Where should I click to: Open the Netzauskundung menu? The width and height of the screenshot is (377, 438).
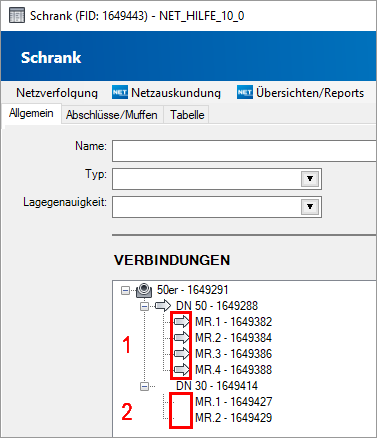[176, 93]
